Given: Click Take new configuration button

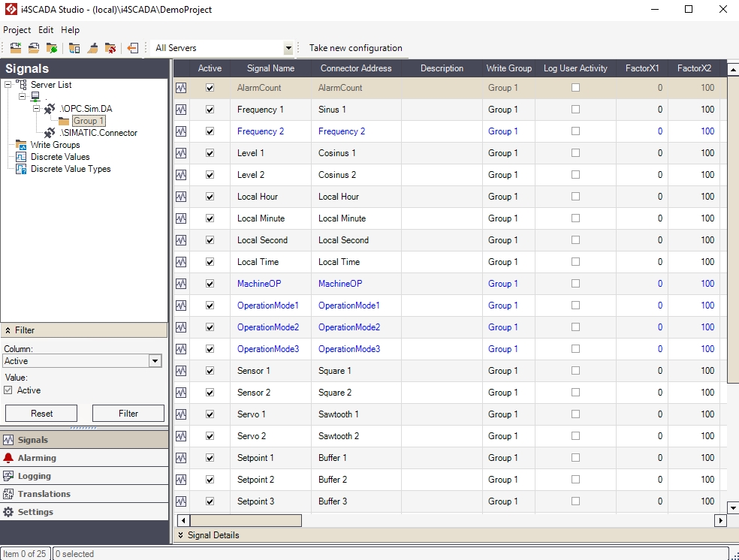Looking at the screenshot, I should tap(355, 48).
